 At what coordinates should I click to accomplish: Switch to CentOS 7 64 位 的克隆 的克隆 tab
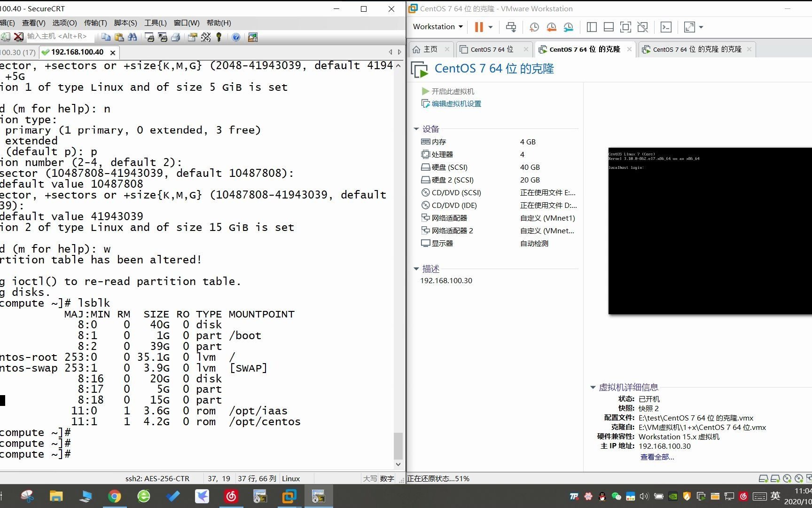[x=697, y=49]
